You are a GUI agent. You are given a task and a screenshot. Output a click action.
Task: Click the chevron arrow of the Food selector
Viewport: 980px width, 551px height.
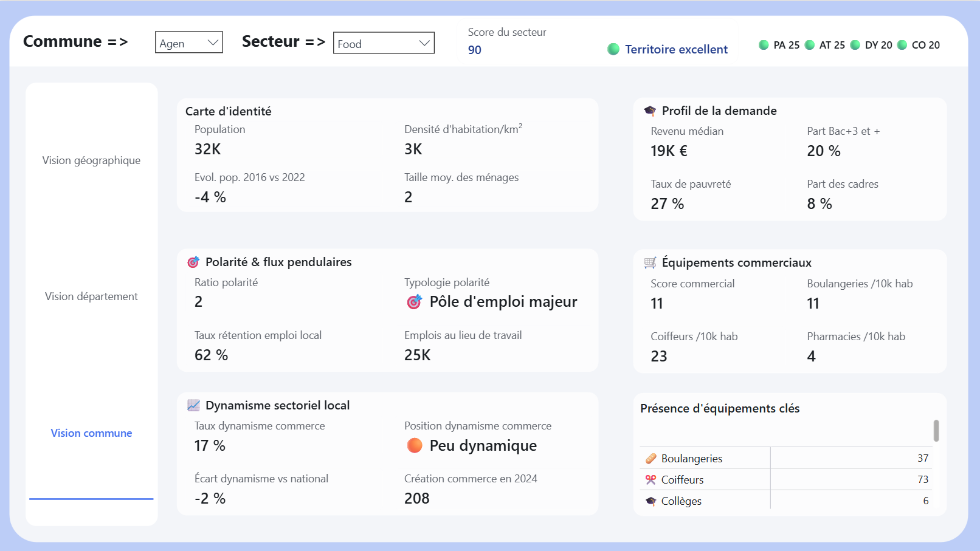[x=424, y=43]
